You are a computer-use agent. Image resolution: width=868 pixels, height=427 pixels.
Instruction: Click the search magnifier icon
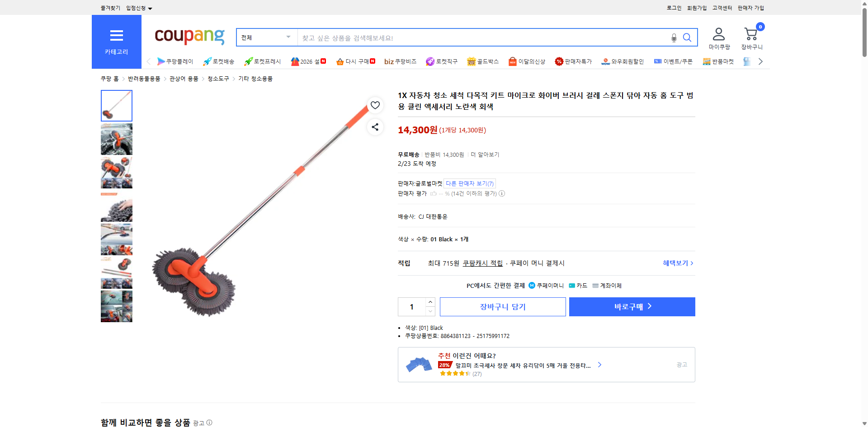tap(687, 38)
